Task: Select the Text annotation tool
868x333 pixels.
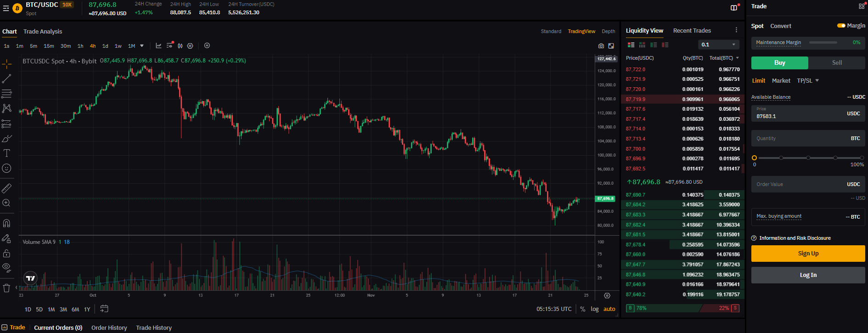Action: click(6, 153)
